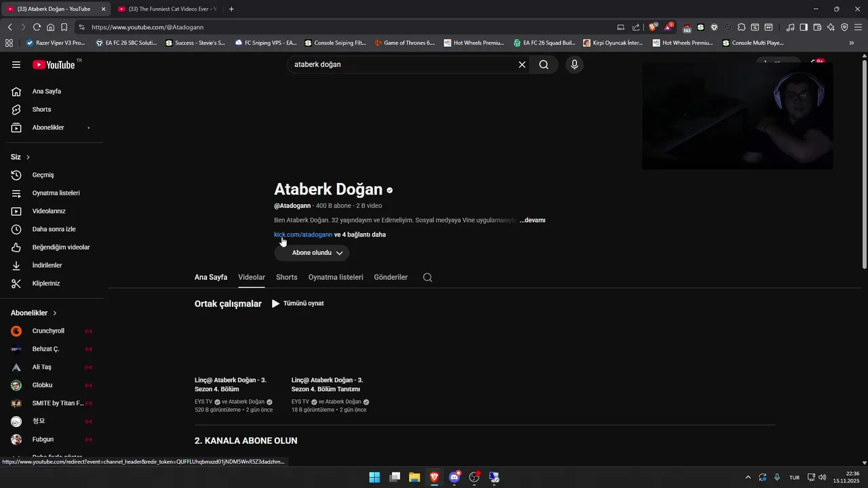Open the YouTube hamburger guide menu
The height and width of the screenshot is (488, 868).
pos(16,64)
